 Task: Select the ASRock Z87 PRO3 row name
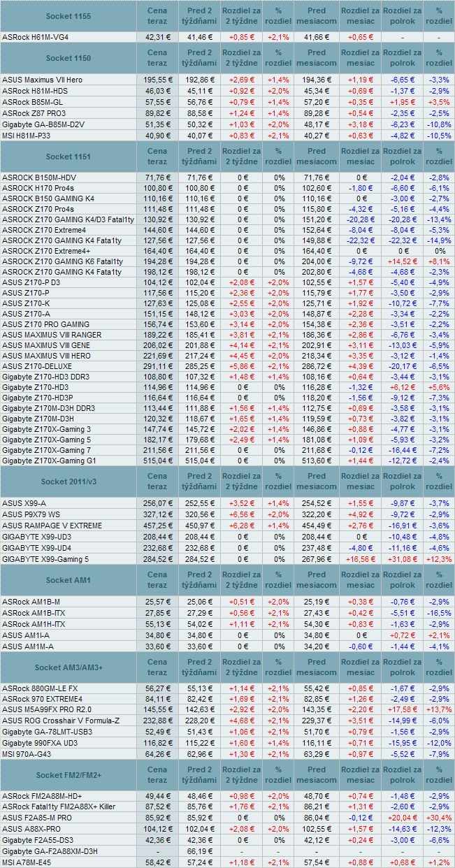[34, 113]
